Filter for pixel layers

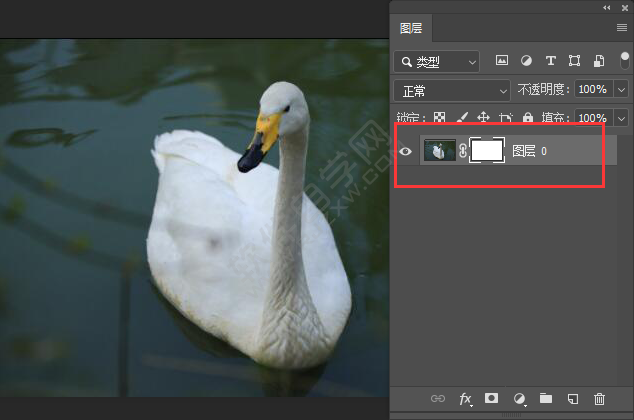(x=501, y=61)
